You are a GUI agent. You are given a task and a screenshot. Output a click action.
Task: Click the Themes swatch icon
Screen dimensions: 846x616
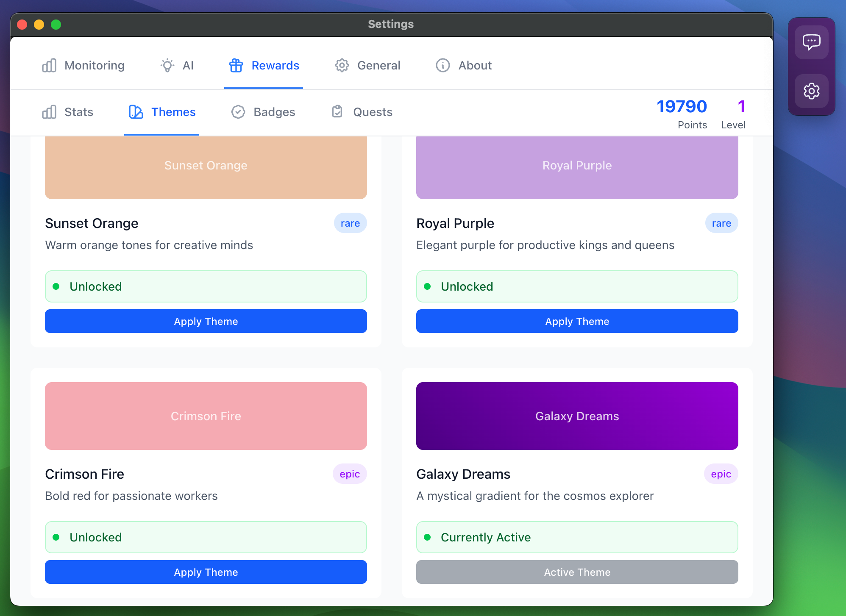coord(136,112)
